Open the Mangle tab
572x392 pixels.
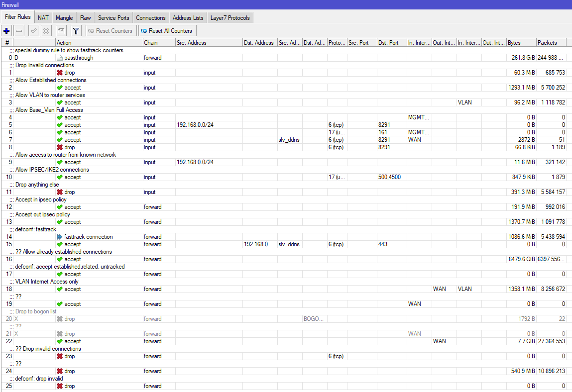coord(64,17)
